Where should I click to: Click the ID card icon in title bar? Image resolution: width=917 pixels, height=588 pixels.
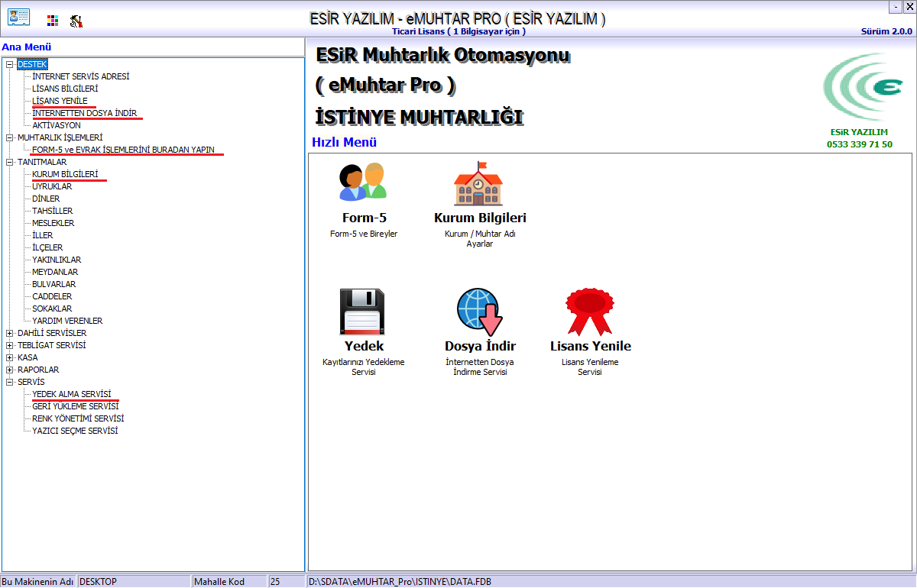18,18
